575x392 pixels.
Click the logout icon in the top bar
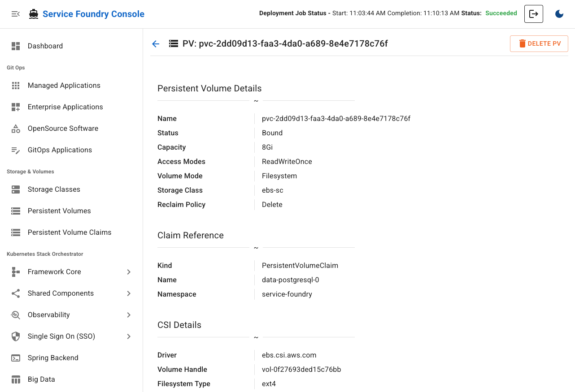point(533,14)
